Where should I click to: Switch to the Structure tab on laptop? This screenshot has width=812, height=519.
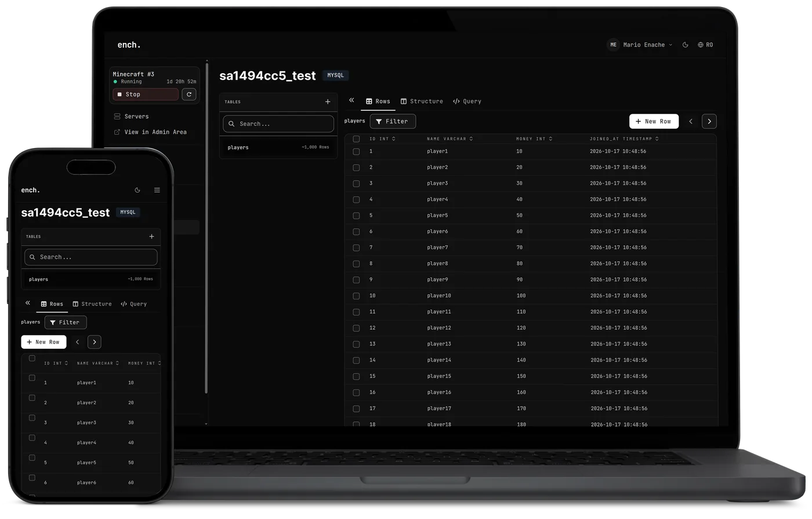422,102
